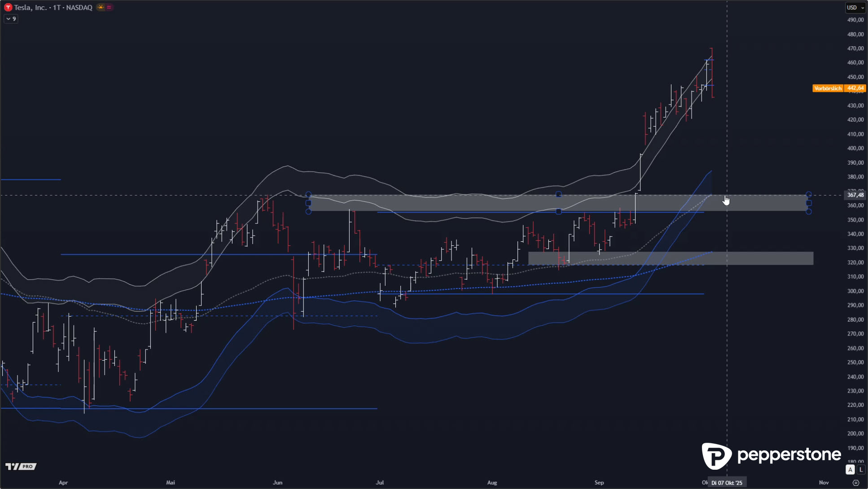This screenshot has width=868, height=489.
Task: Click the TradingView PRO logo
Action: point(21,467)
